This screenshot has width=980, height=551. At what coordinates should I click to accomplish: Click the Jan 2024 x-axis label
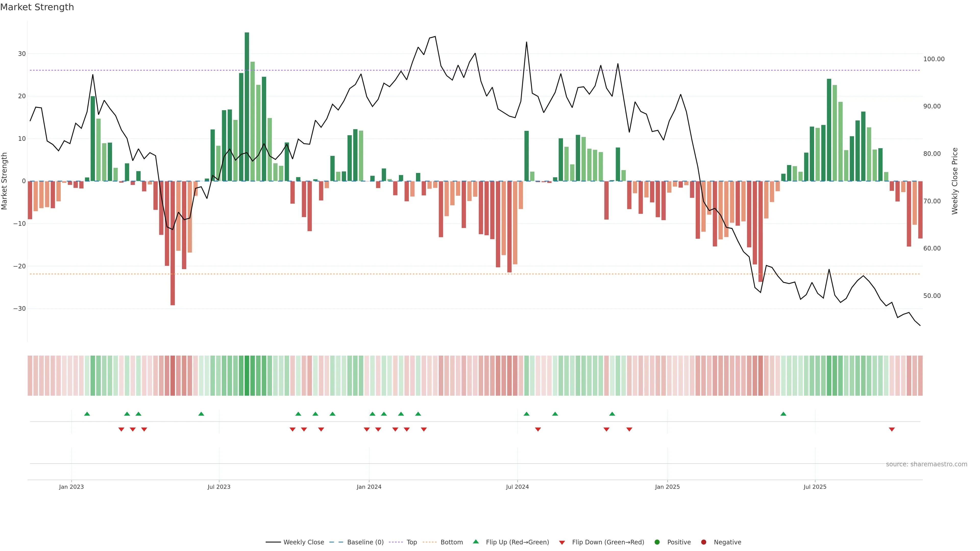click(x=369, y=487)
